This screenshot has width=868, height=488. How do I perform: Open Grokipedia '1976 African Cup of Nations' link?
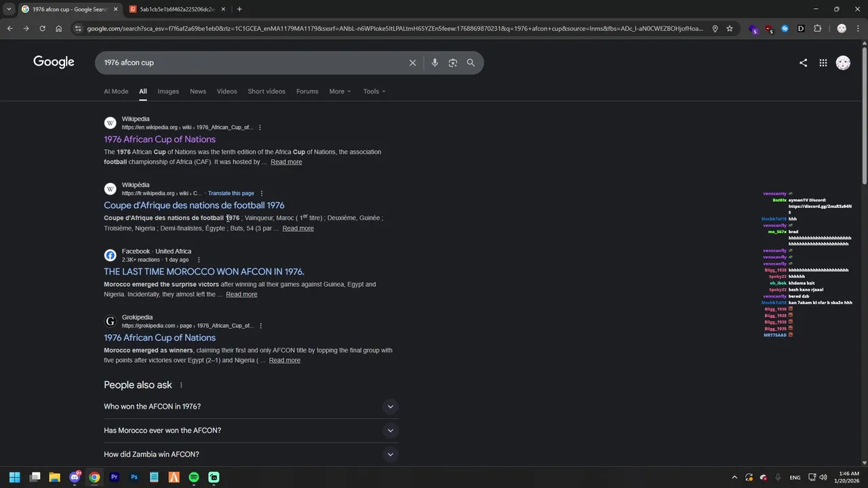tap(159, 338)
